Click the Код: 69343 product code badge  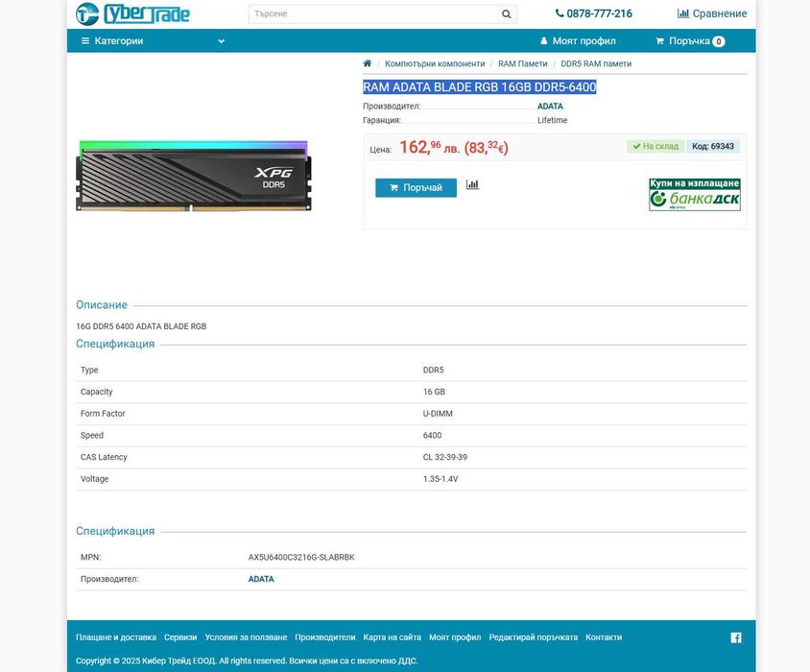pyautogui.click(x=713, y=146)
